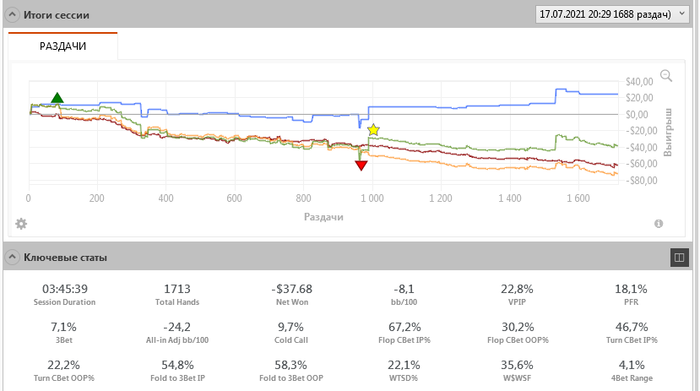Image resolution: width=700 pixels, height=391 pixels.
Task: Click the VPIP 22,8% stat
Action: (x=517, y=295)
